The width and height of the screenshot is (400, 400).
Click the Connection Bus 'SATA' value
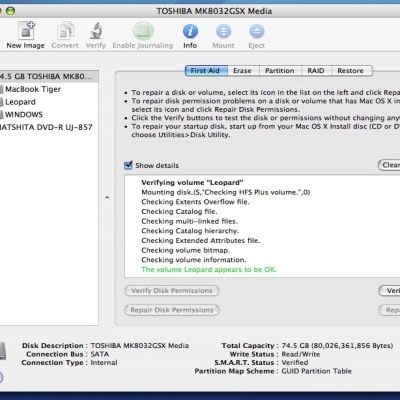click(x=100, y=354)
